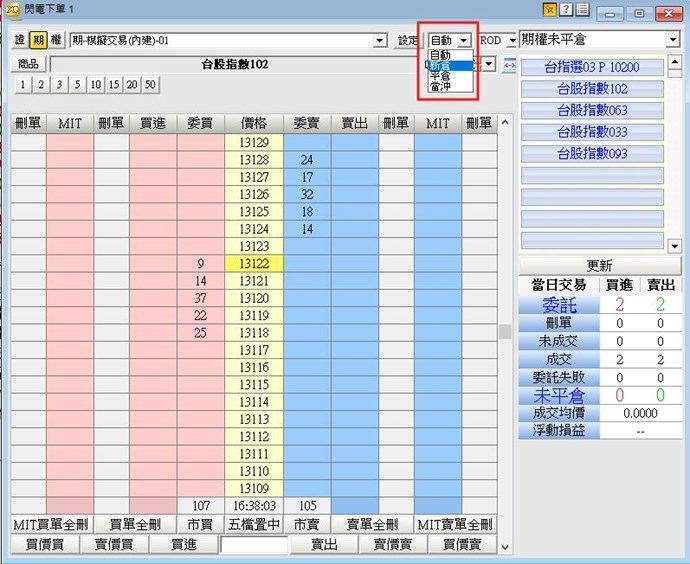Open the help question mark icon
The height and width of the screenshot is (564, 690).
[x=566, y=10]
